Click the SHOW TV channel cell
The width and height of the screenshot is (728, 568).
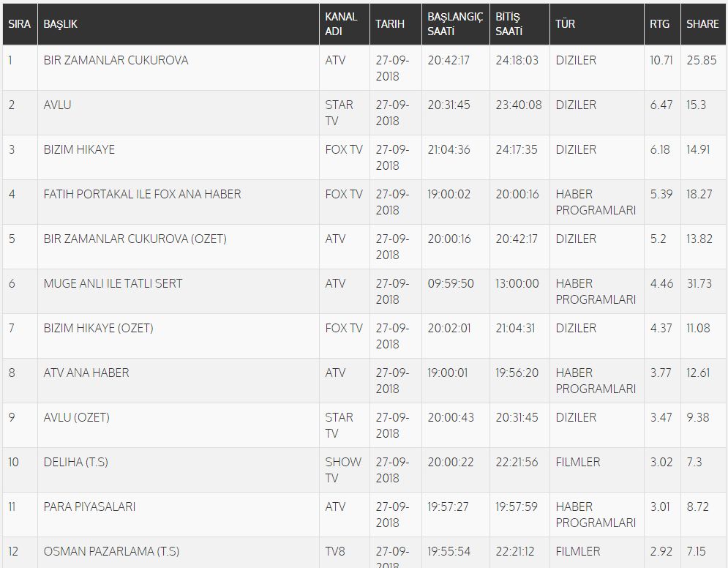tap(343, 470)
